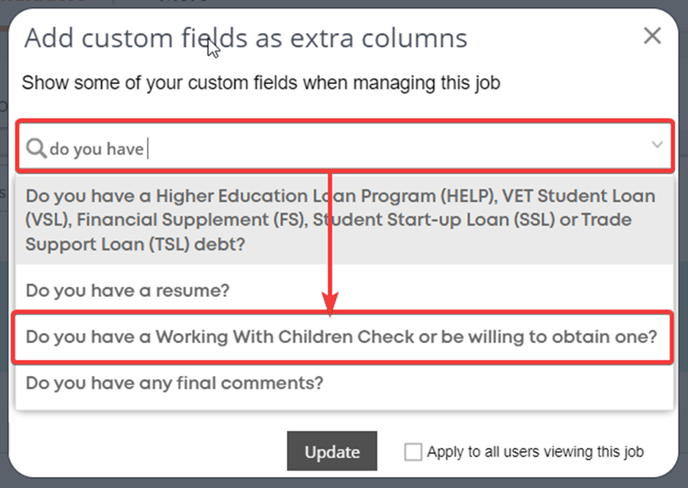
Task: Expand the dropdown chevron in search box
Action: (657, 144)
